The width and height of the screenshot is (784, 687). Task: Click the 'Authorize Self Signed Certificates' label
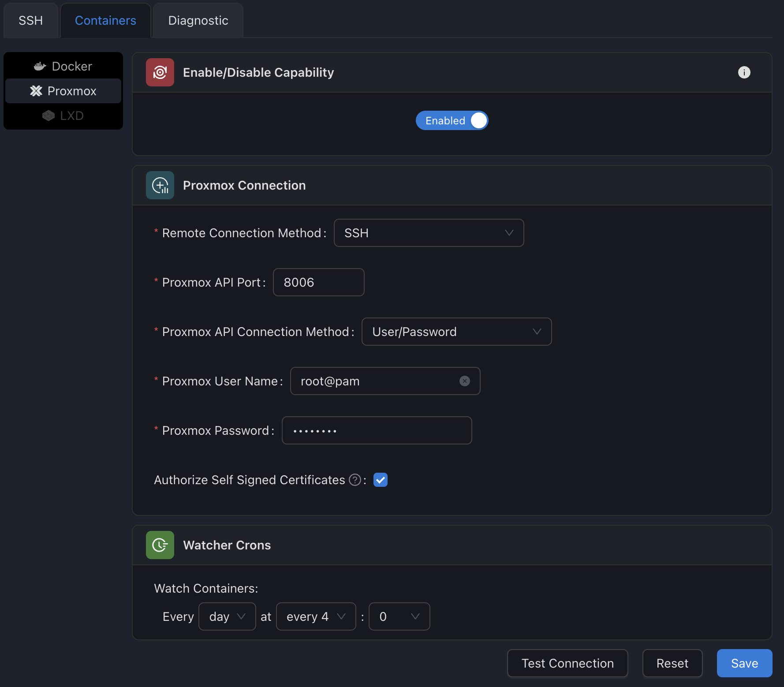[x=249, y=480]
